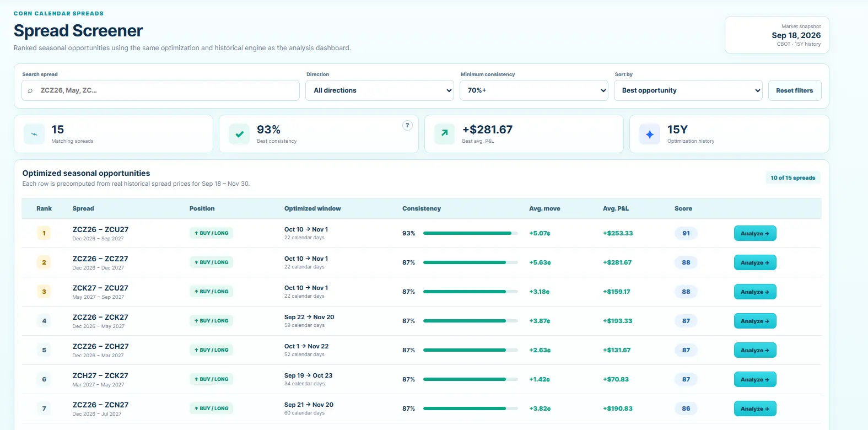This screenshot has height=430, width=868.
Task: Click the arrow icon on Best avg. P&L card
Action: click(x=445, y=134)
